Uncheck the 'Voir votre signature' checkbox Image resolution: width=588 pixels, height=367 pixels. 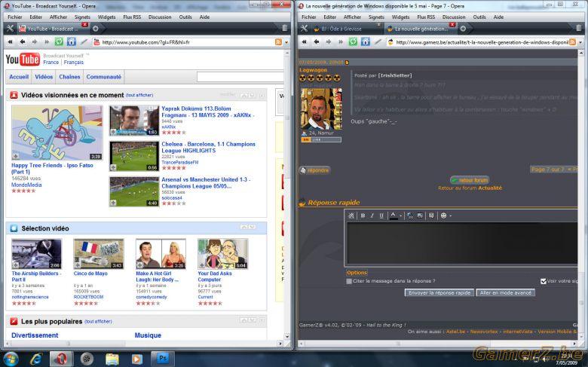[x=544, y=281]
